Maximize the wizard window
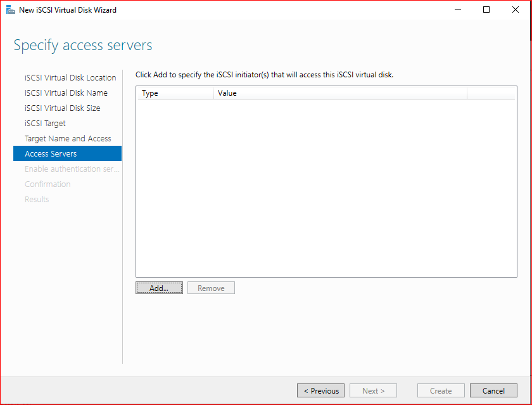Screen dimensions: 532x405 point(486,10)
